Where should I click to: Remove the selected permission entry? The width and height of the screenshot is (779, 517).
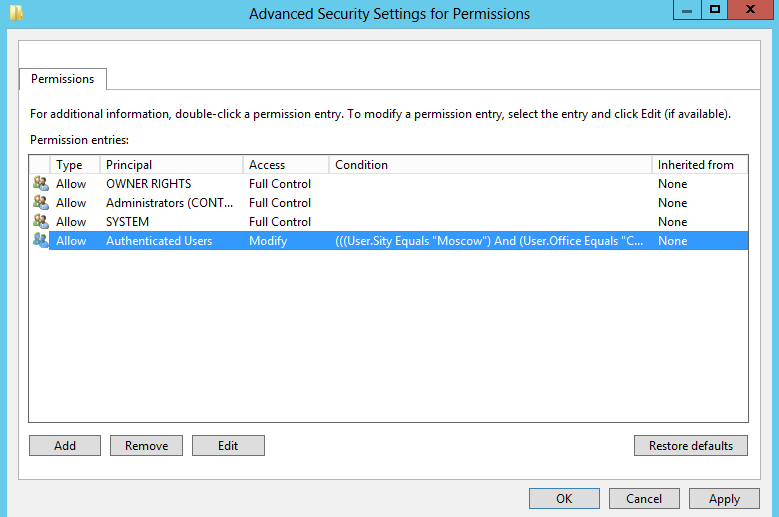point(147,445)
